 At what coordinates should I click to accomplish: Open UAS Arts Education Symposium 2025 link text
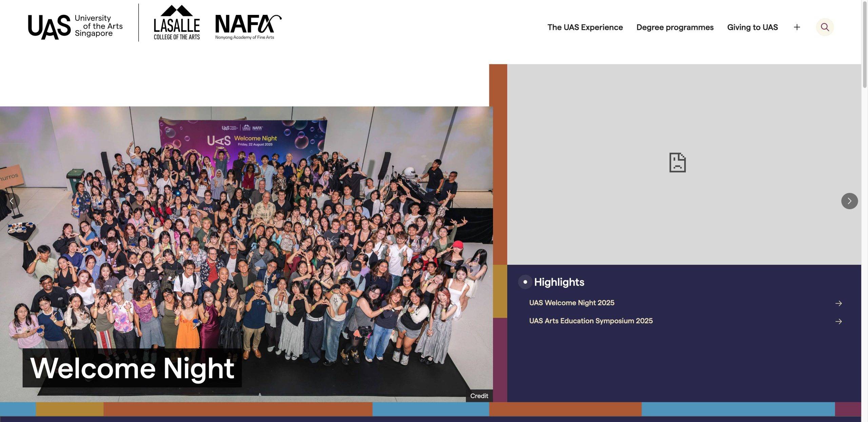(x=591, y=321)
